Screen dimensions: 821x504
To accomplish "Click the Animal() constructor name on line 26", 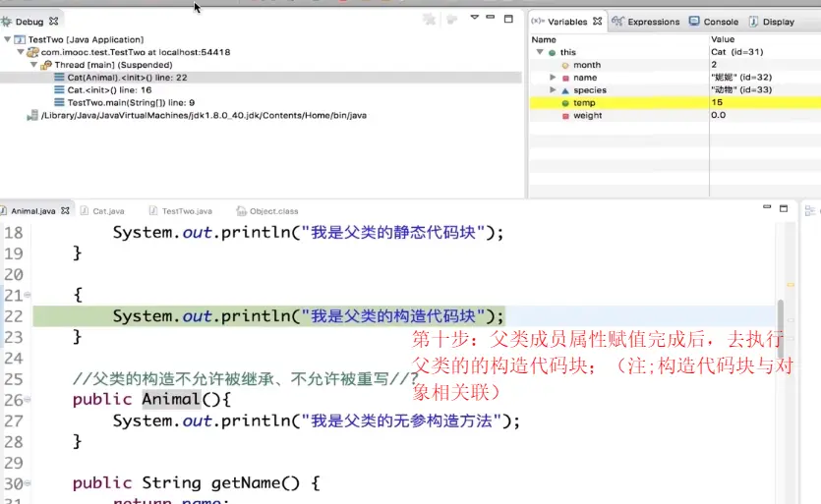I will [x=171, y=399].
